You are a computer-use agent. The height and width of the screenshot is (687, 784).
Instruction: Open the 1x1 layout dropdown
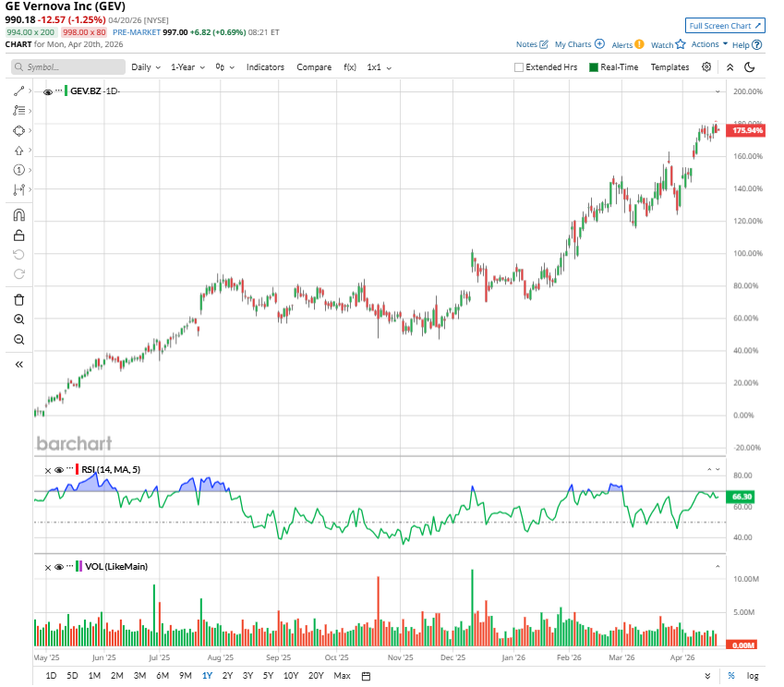pos(379,67)
